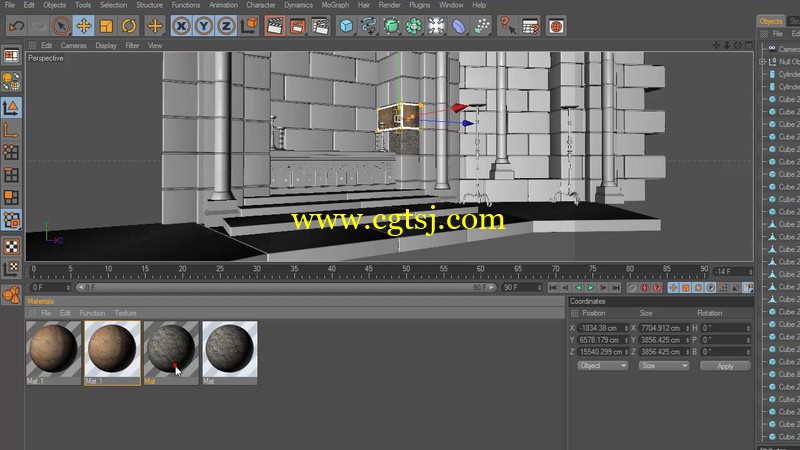This screenshot has width=800, height=450.
Task: Open the File menu
Action: click(x=10, y=5)
